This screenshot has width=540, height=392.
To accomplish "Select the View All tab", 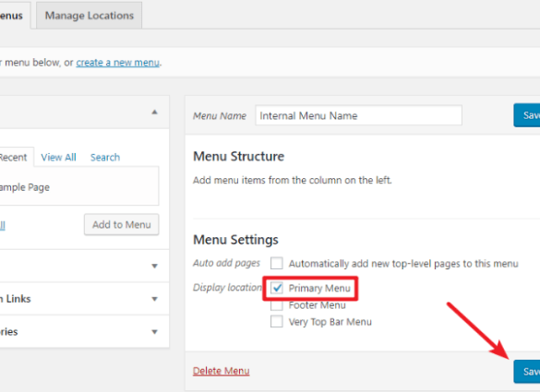I will click(58, 158).
